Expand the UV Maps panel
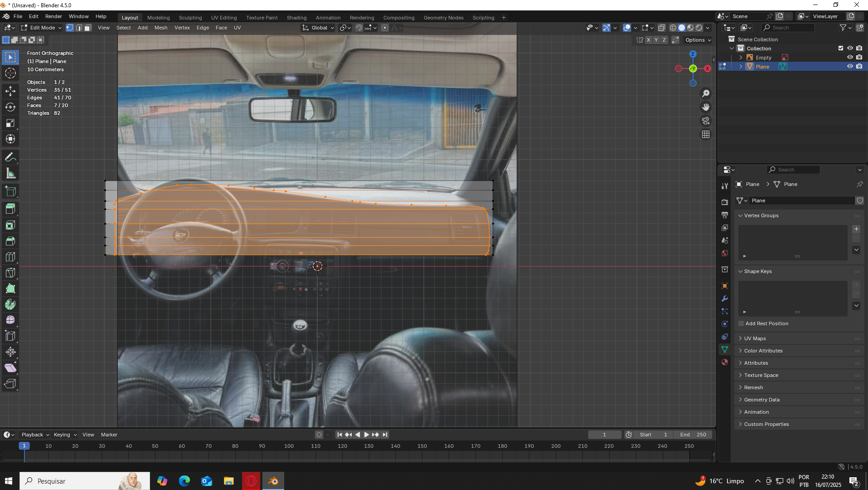This screenshot has height=490, width=868. (x=755, y=338)
